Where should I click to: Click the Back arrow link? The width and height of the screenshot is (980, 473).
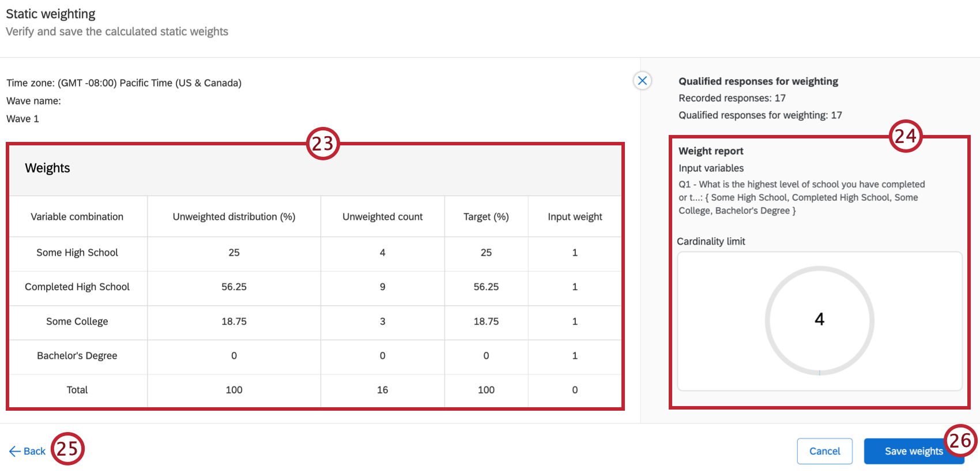click(x=28, y=451)
